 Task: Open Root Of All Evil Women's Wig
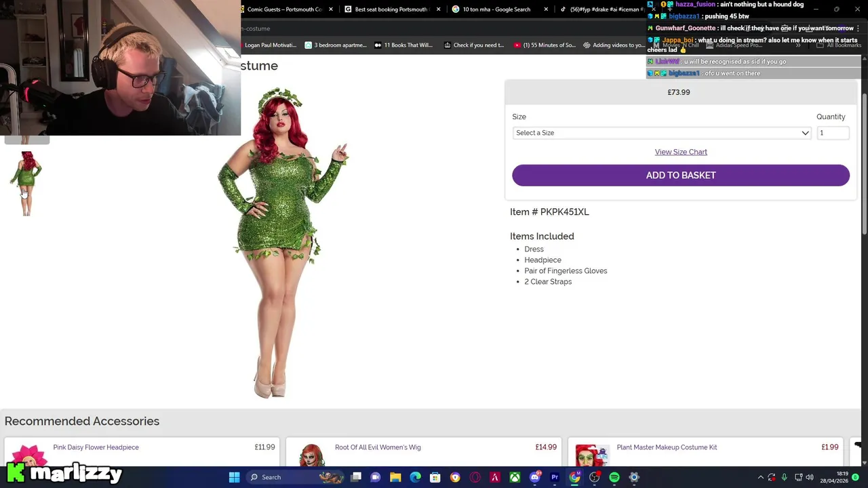coord(378,447)
